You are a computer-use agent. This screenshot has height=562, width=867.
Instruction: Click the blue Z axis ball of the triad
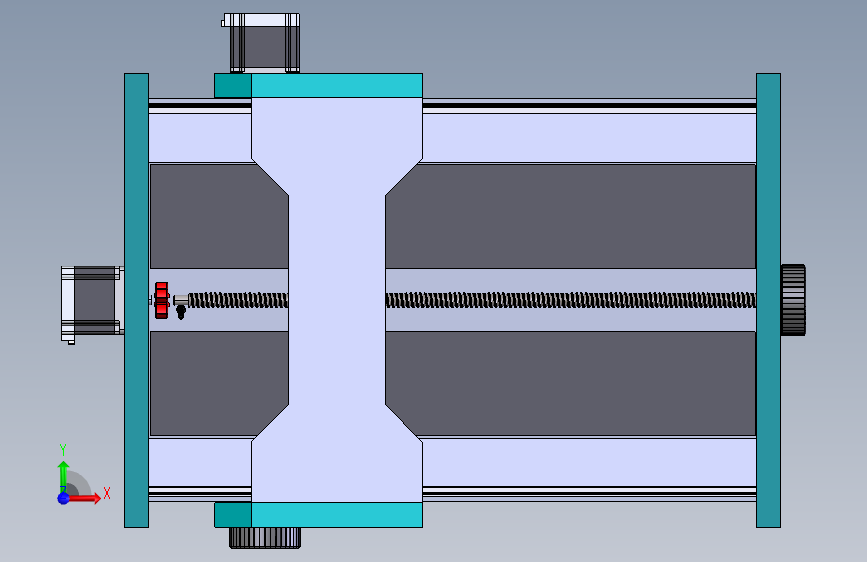point(63,498)
